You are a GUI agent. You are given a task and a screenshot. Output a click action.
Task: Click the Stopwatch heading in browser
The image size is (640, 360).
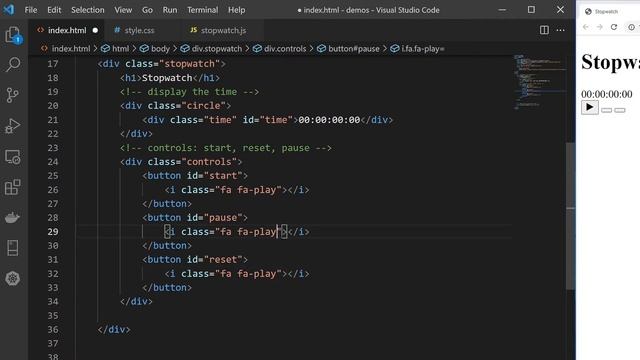click(x=611, y=62)
